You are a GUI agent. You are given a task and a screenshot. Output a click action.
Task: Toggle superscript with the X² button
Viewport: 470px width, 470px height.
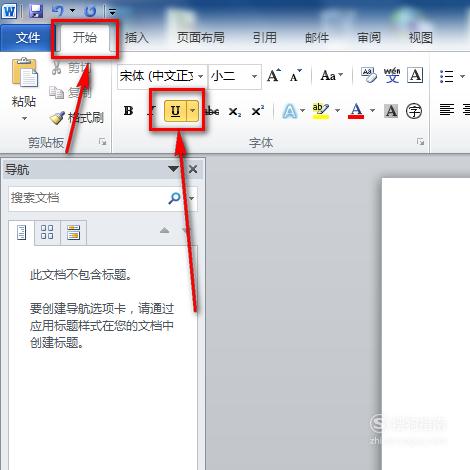[x=257, y=111]
